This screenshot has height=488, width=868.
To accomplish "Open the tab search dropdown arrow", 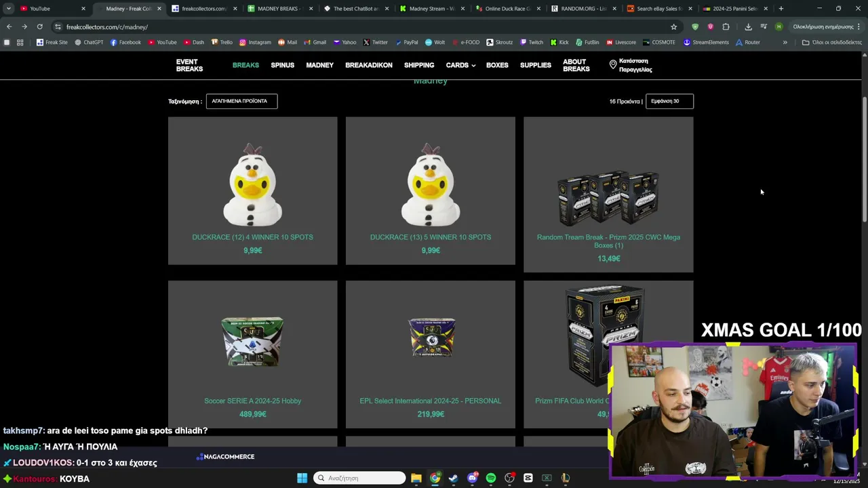I will [x=8, y=9].
